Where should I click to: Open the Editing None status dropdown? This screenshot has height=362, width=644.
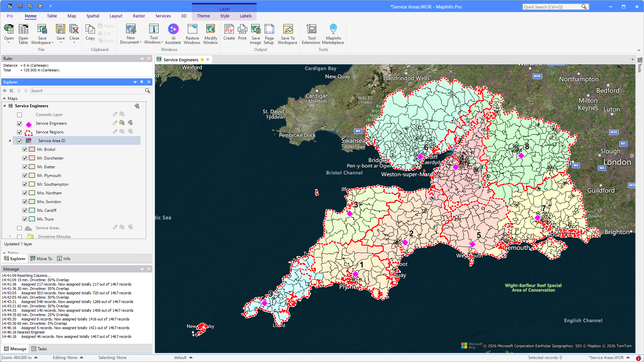[x=82, y=358]
